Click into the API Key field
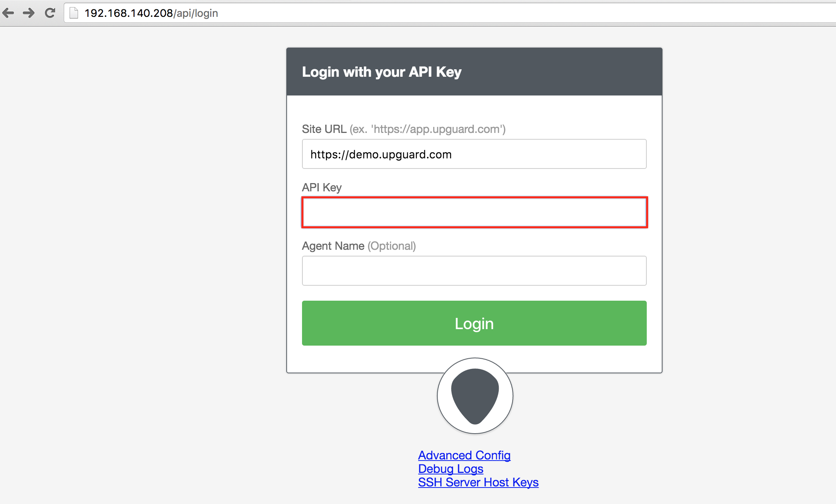This screenshot has height=504, width=836. pos(474,212)
